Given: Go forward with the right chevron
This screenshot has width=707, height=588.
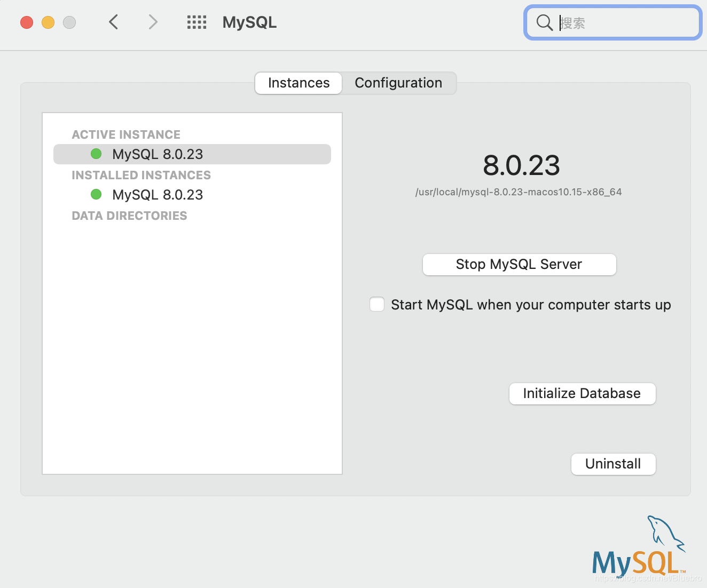Looking at the screenshot, I should [153, 22].
